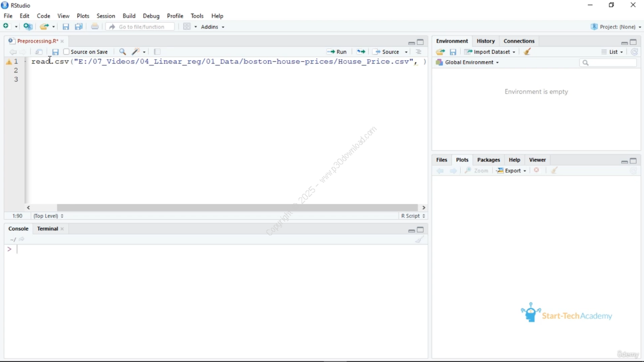Switch to the Packages tab
Screen dimensions: 644x362
tap(489, 160)
